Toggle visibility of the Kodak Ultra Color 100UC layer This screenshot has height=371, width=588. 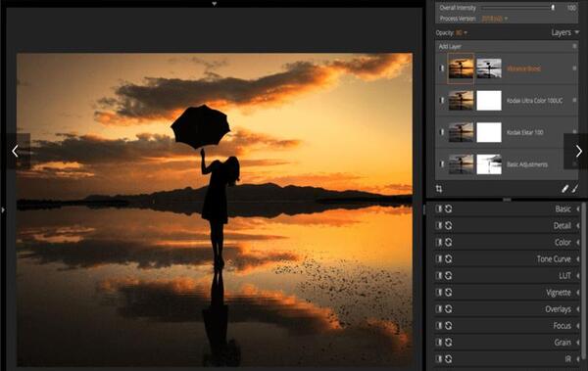442,101
